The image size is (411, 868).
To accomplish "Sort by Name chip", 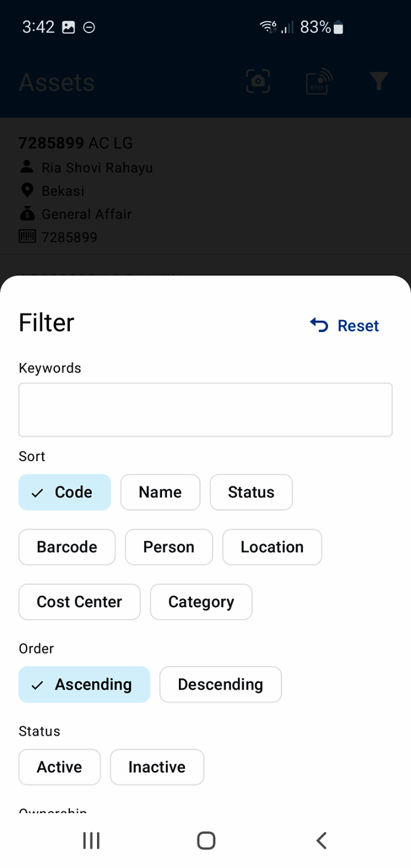I will coord(160,492).
